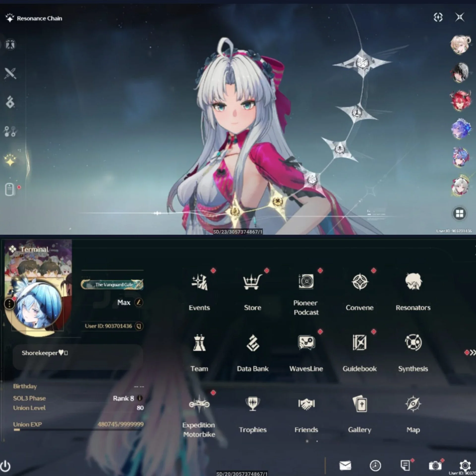Open the Map
The width and height of the screenshot is (476, 476).
(413, 415)
